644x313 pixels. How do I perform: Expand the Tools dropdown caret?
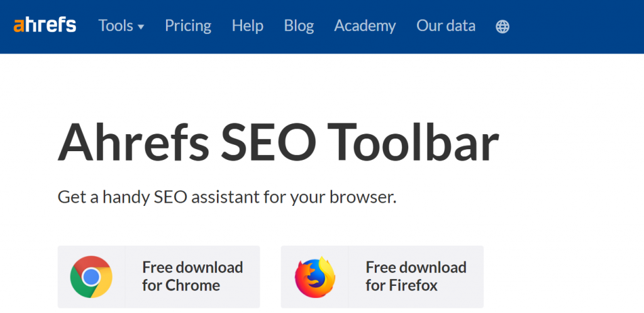pyautogui.click(x=141, y=27)
